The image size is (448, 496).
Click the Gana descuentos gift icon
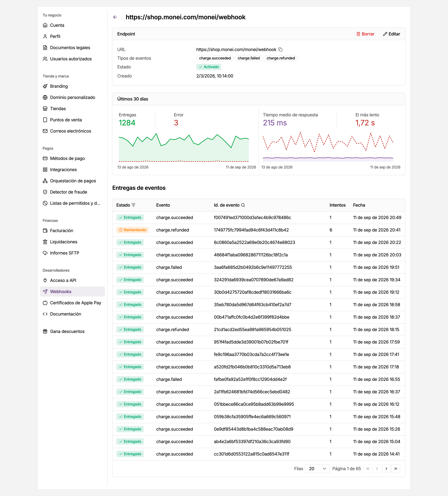[x=45, y=331]
